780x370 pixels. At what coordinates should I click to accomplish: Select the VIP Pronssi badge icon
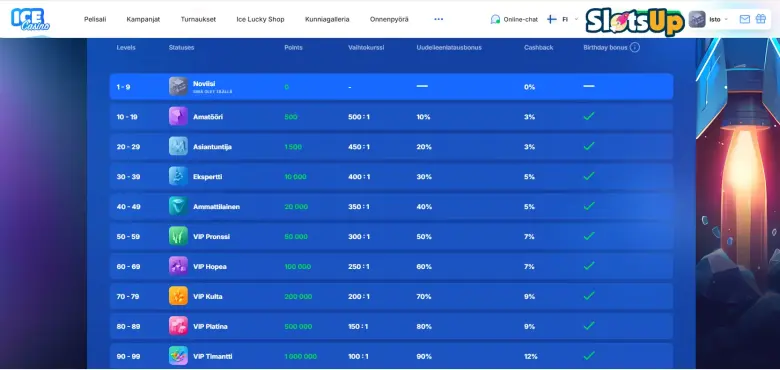(178, 236)
